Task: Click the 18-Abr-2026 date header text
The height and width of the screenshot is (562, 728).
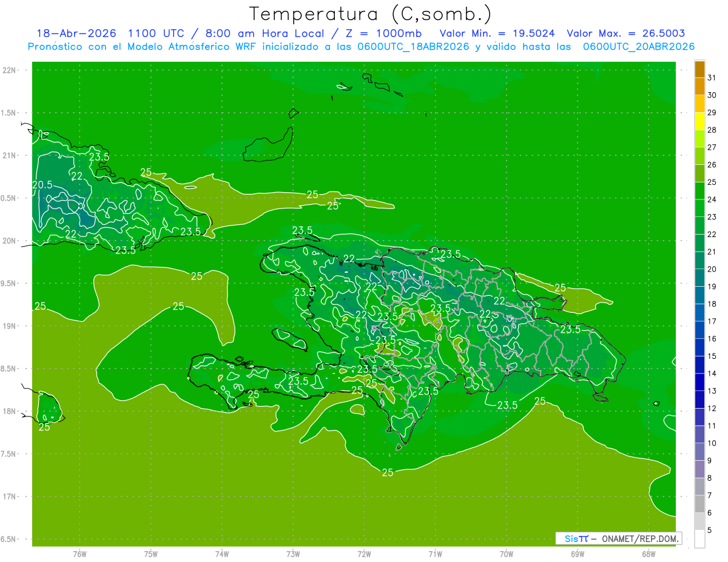Action: coord(76,33)
